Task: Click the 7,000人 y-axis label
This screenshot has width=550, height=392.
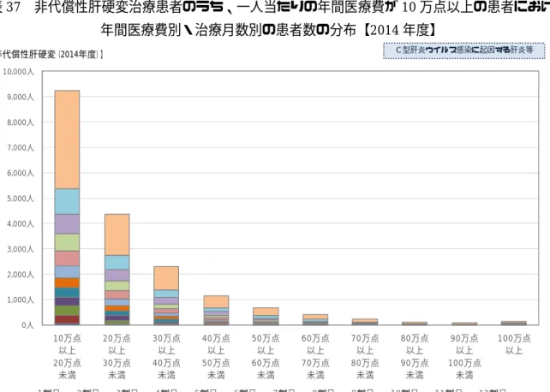Action: pyautogui.click(x=21, y=148)
